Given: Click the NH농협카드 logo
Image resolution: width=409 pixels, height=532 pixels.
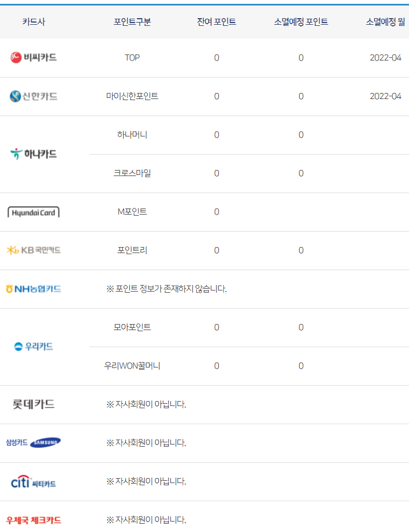Looking at the screenshot, I should 33,289.
